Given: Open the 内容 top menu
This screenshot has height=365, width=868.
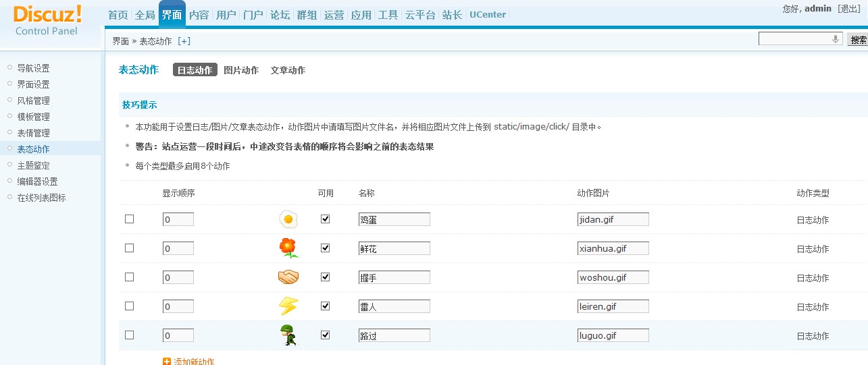Looking at the screenshot, I should (199, 15).
